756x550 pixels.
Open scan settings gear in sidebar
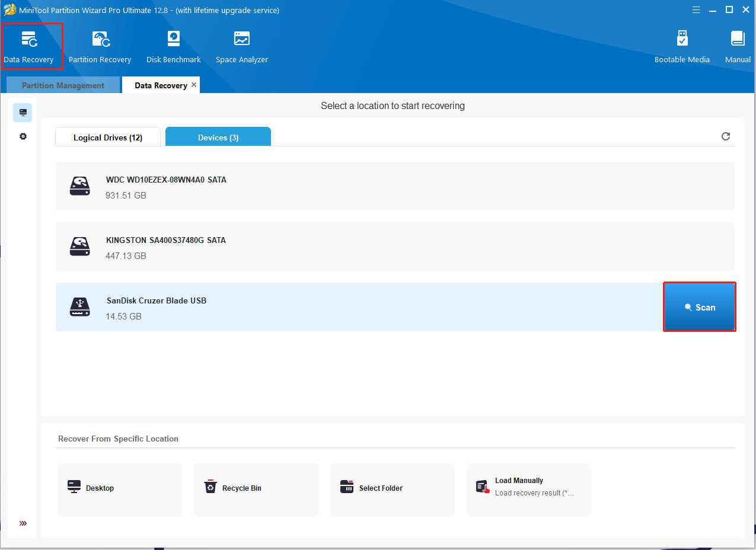click(x=23, y=136)
